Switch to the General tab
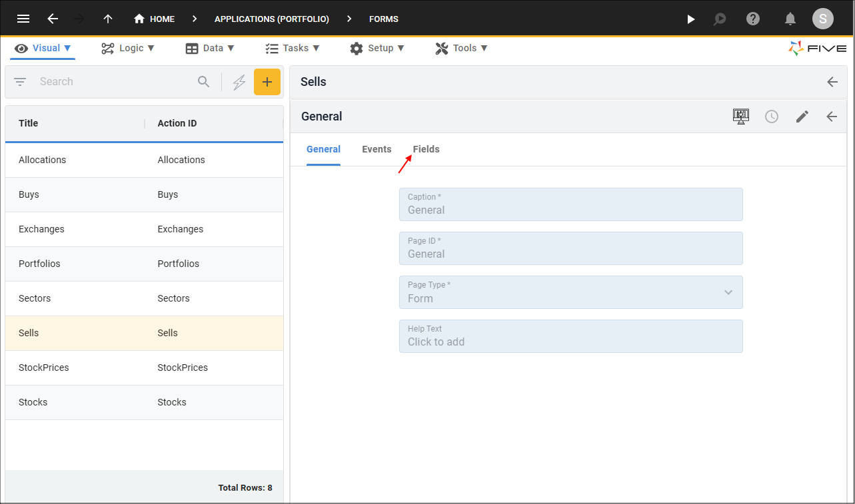Screen dimensions: 855x504 click(x=323, y=149)
